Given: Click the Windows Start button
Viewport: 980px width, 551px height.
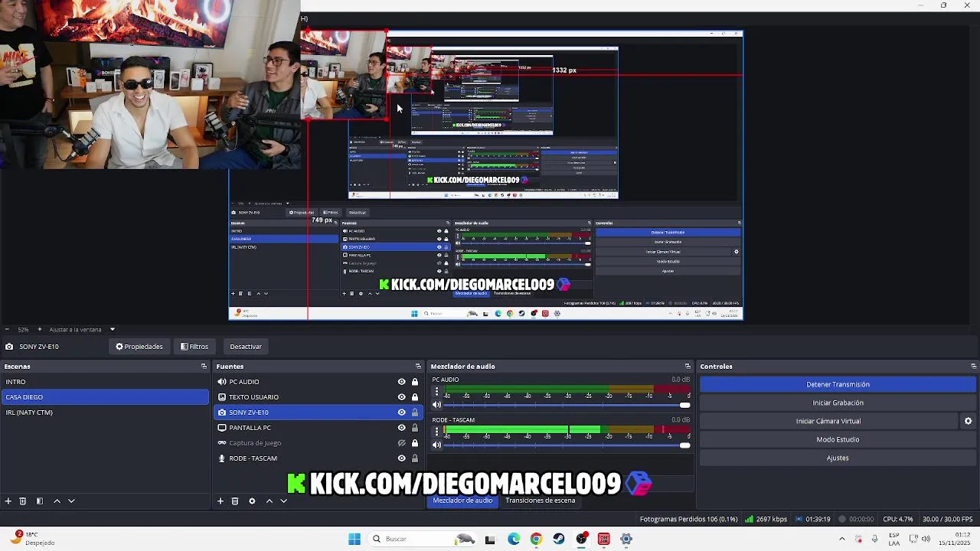Looking at the screenshot, I should tap(354, 539).
